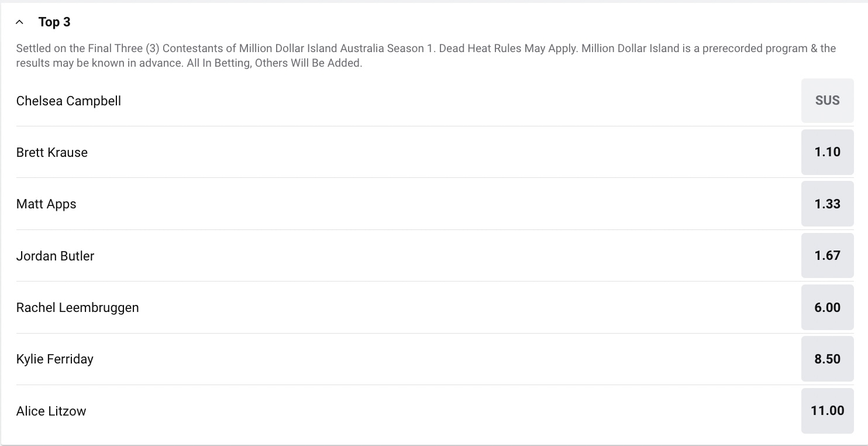Select Brett Krause odds of 1.10
Image resolution: width=868 pixels, height=446 pixels.
pos(827,152)
